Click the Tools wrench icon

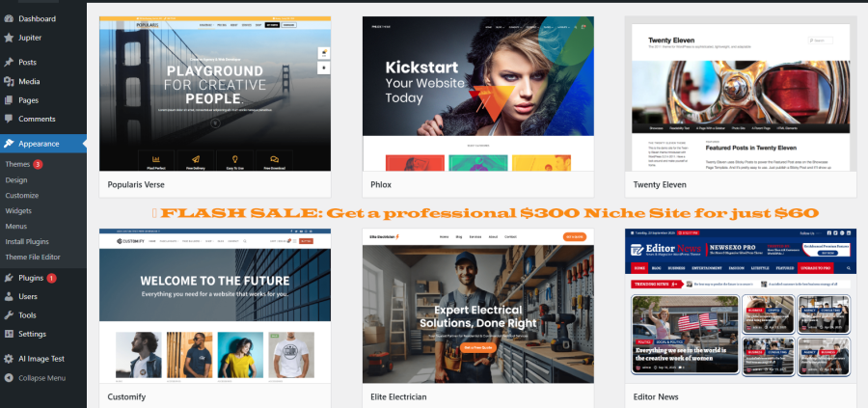point(9,315)
